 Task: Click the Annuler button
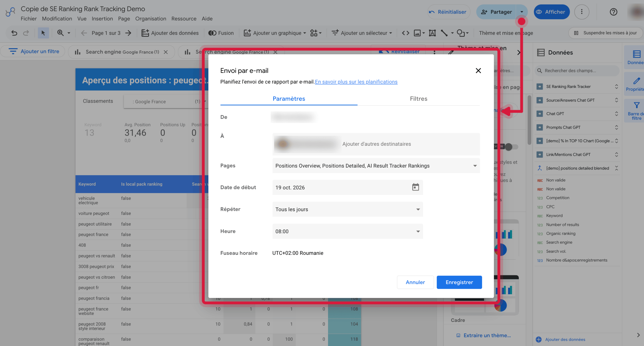coord(415,282)
